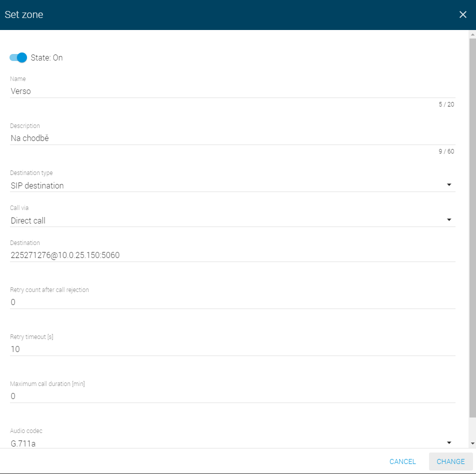Open the Audio codec dropdown
The image size is (476, 474).
(x=233, y=443)
